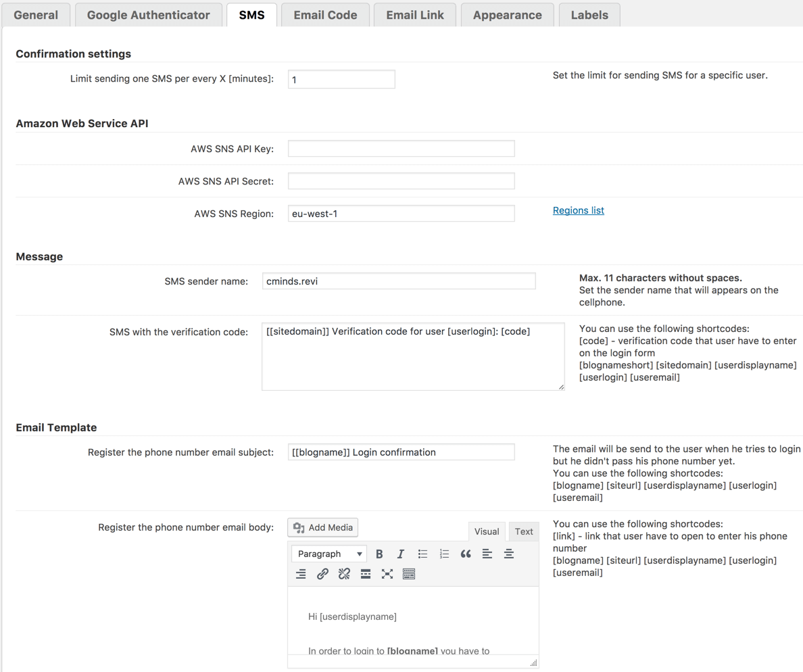Switch the editor to Text mode
This screenshot has height=672, width=803.
point(524,531)
